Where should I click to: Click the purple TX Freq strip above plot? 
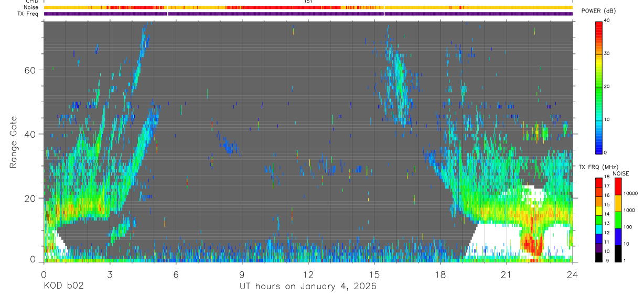tap(308, 14)
